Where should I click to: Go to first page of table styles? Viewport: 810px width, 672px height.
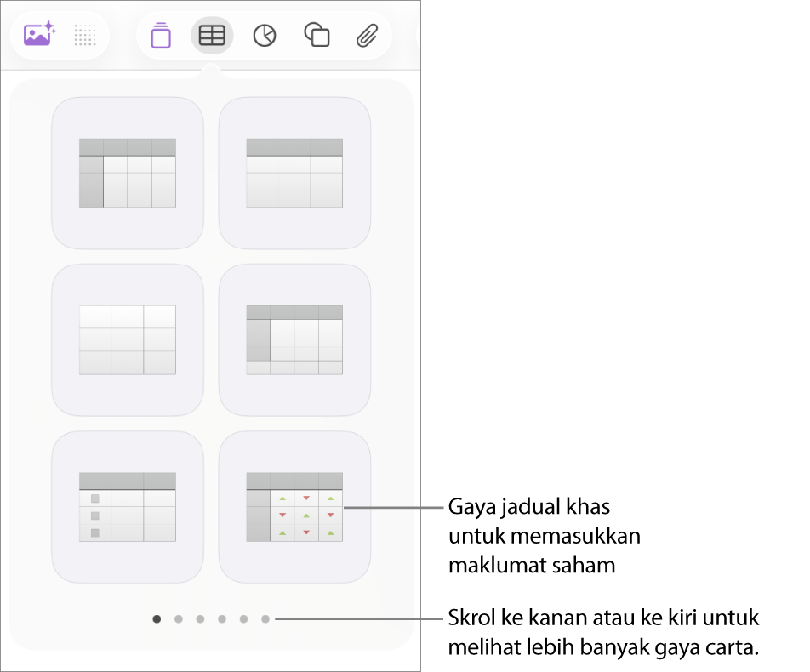(x=157, y=619)
